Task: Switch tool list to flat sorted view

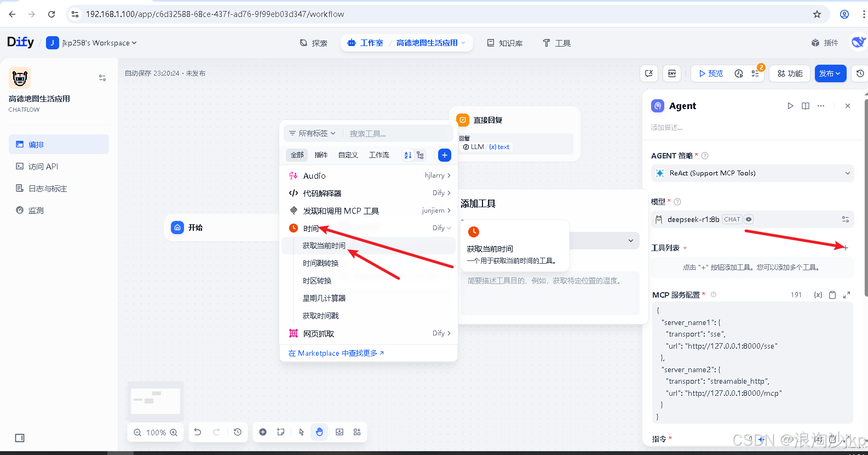Action: point(408,155)
